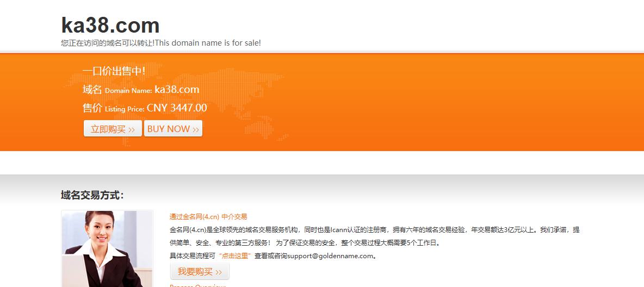Click the 我要购买 button
Image resolution: width=644 pixels, height=287 pixels.
tap(200, 271)
